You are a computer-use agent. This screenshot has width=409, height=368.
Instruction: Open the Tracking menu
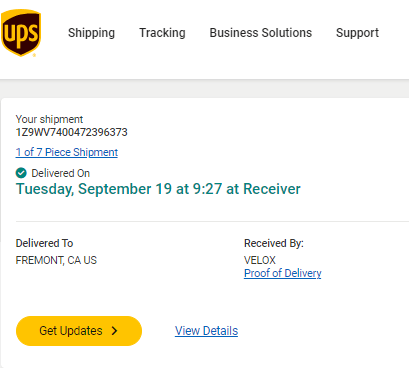click(162, 33)
